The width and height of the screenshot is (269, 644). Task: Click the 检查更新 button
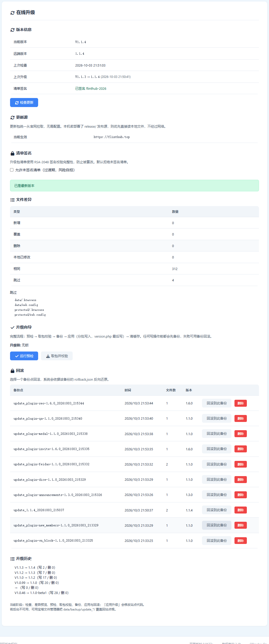coord(24,102)
